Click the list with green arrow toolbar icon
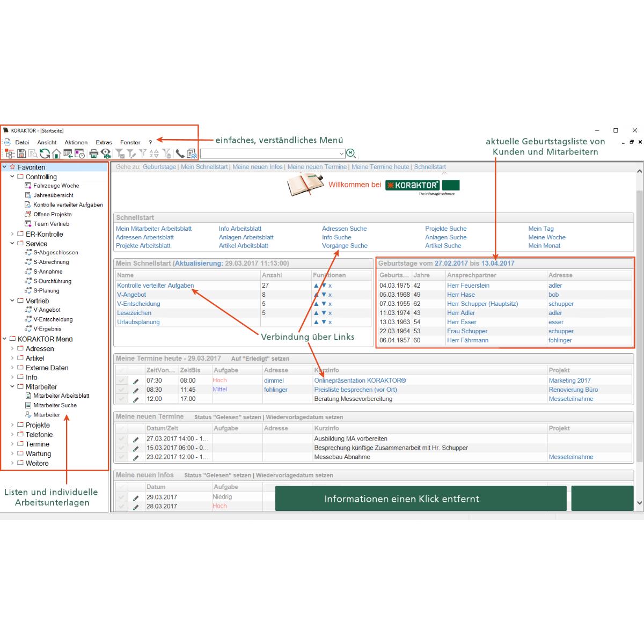Viewport: 644px width, 644px height. 68,154
